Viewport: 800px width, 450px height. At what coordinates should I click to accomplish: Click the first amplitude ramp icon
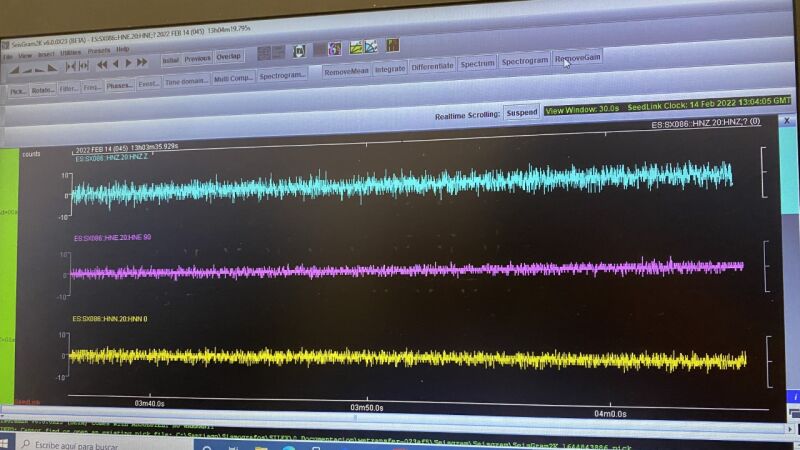[x=16, y=68]
